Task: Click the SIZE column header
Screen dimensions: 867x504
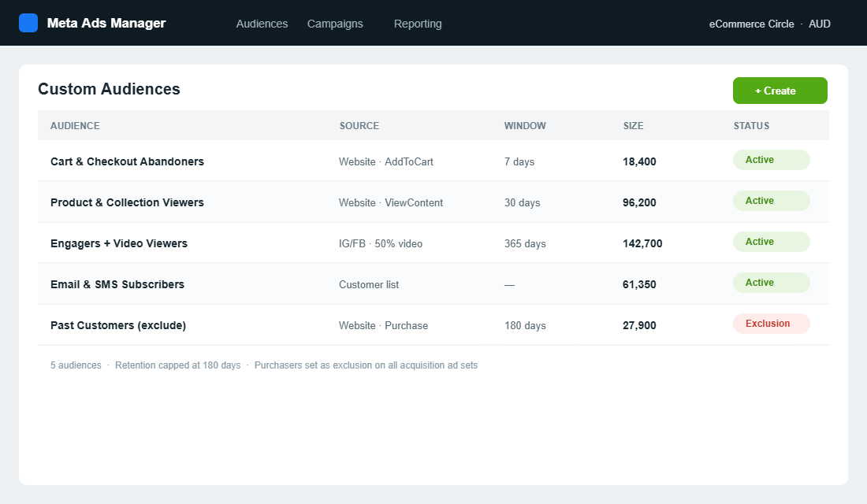Action: coord(633,125)
